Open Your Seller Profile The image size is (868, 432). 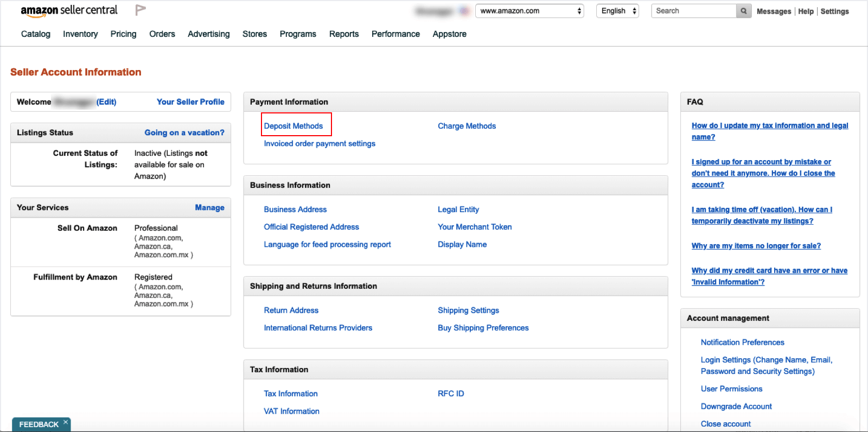coord(190,101)
